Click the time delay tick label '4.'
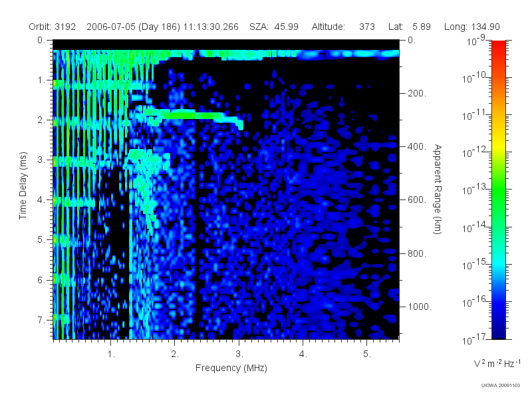 click(x=41, y=200)
